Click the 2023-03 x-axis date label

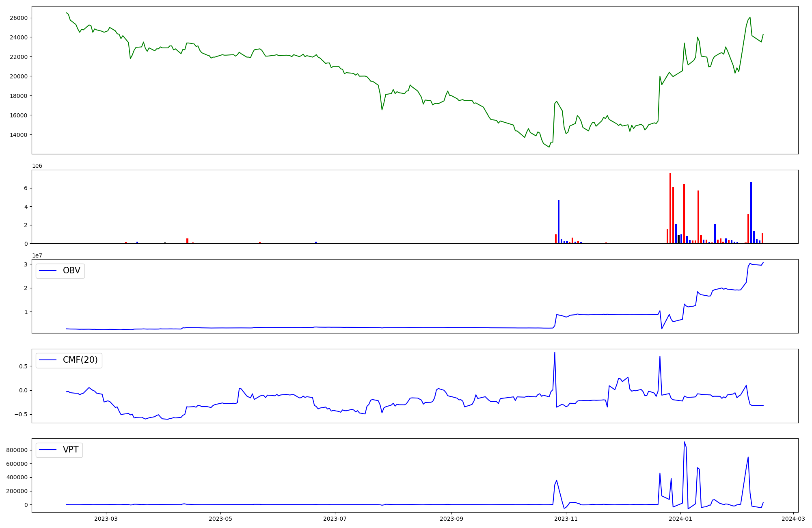pos(106,519)
